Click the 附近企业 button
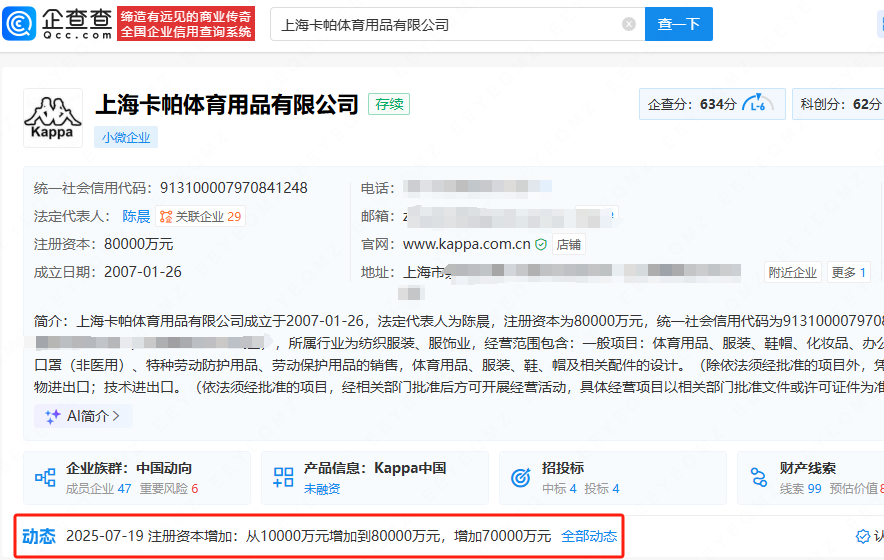Screen dimensions: 884x560 point(792,272)
